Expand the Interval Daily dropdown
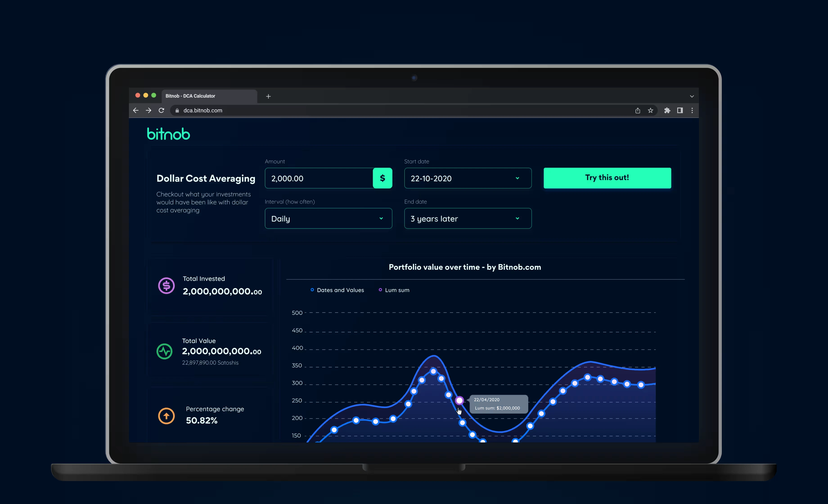The height and width of the screenshot is (504, 828). pos(328,218)
